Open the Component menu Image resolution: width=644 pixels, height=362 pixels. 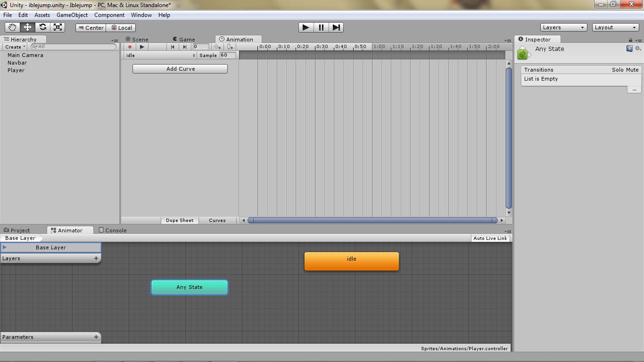click(x=109, y=15)
